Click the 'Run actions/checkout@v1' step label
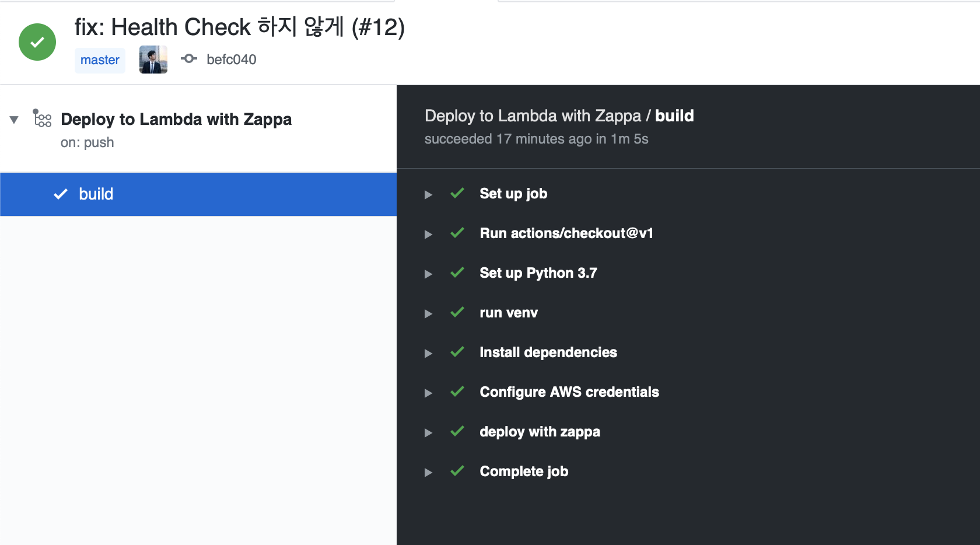Image resolution: width=980 pixels, height=545 pixels. click(x=566, y=233)
